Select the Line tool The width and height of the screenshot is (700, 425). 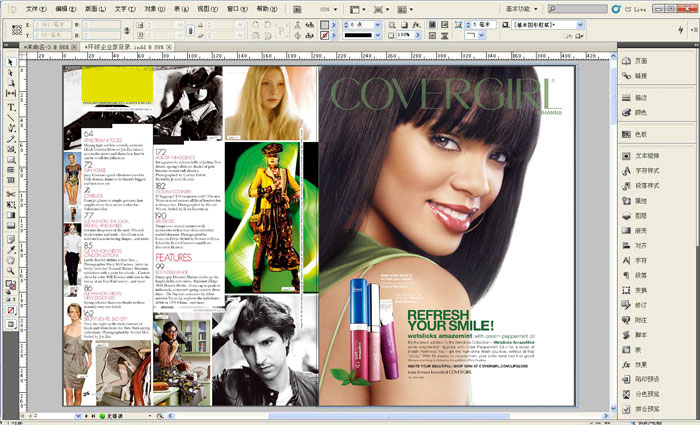click(x=10, y=117)
